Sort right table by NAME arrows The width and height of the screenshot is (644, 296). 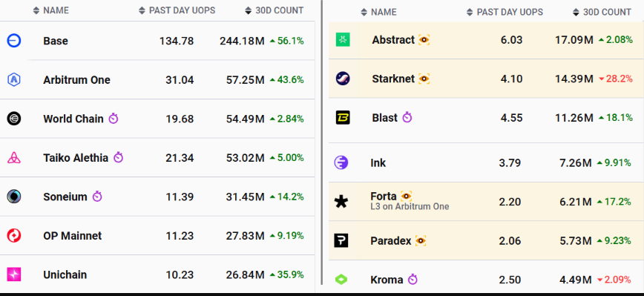tap(364, 13)
